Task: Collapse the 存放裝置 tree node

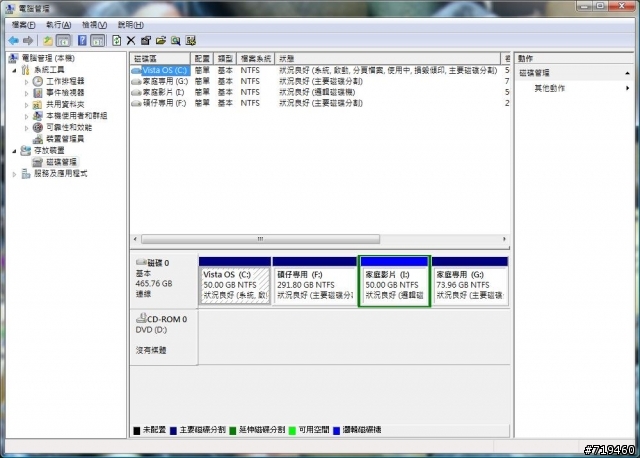Action: (x=15, y=151)
